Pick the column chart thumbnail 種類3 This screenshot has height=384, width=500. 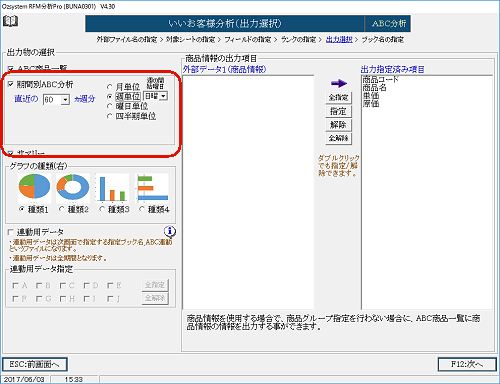coord(112,187)
